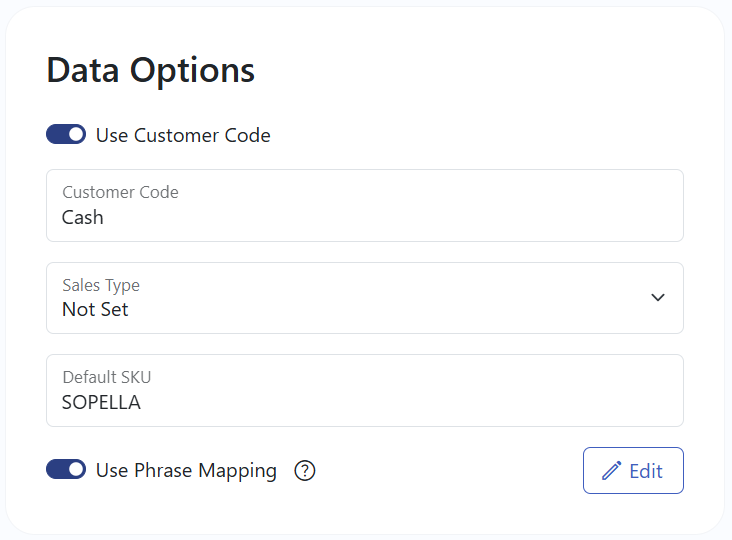Viewport: 732px width, 540px height.
Task: Click the Cash value text
Action: (83, 217)
